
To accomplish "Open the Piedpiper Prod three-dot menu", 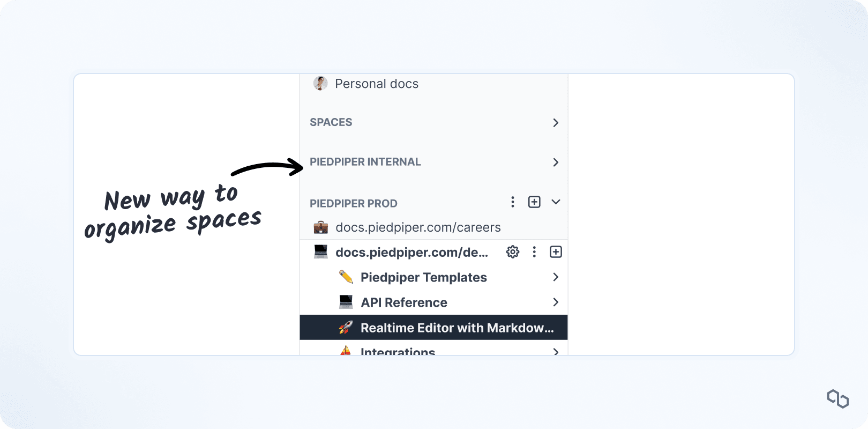I will click(513, 202).
